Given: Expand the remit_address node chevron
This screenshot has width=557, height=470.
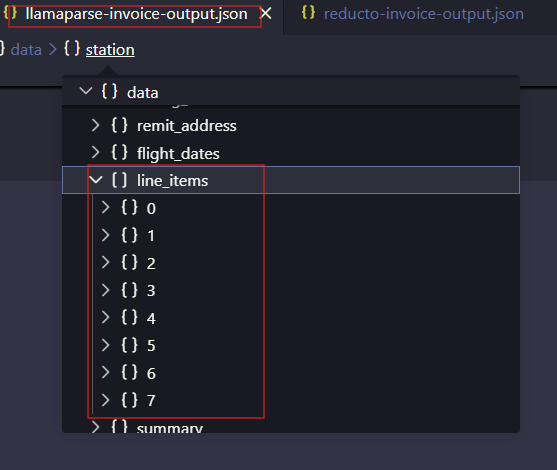Looking at the screenshot, I should [x=95, y=125].
